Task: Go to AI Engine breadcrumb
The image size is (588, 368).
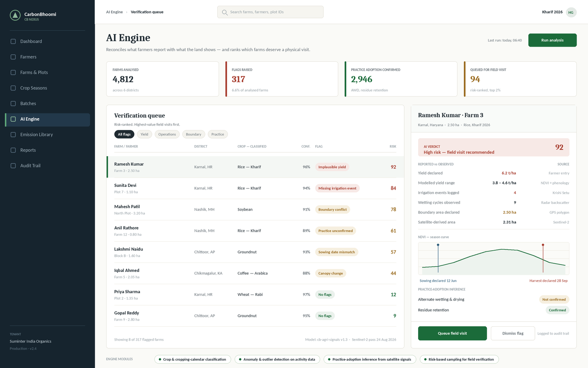Action: tap(114, 12)
